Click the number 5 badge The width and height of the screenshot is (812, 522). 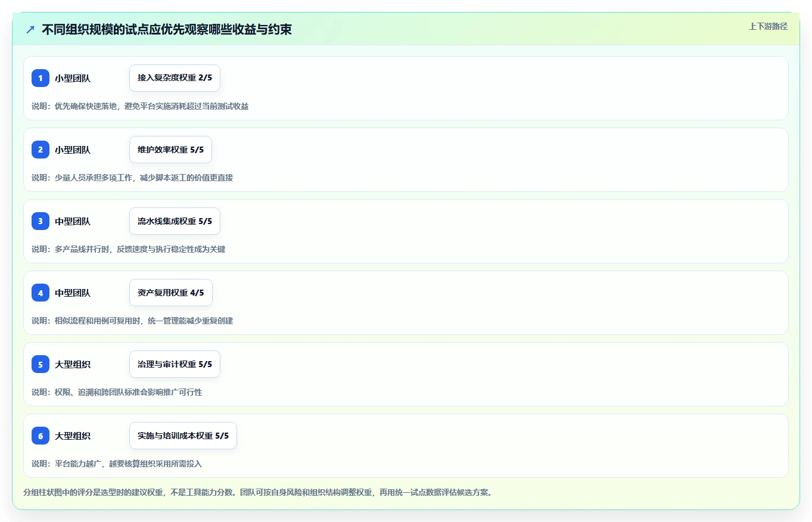tap(41, 364)
